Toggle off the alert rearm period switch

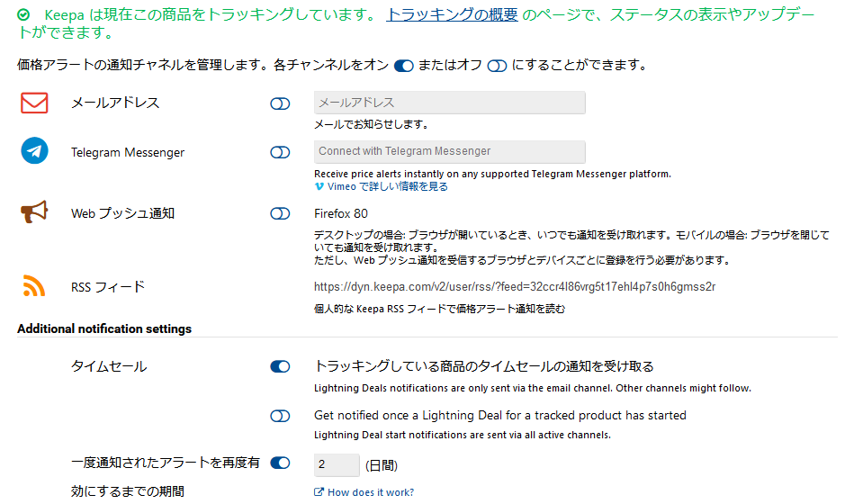pos(280,463)
